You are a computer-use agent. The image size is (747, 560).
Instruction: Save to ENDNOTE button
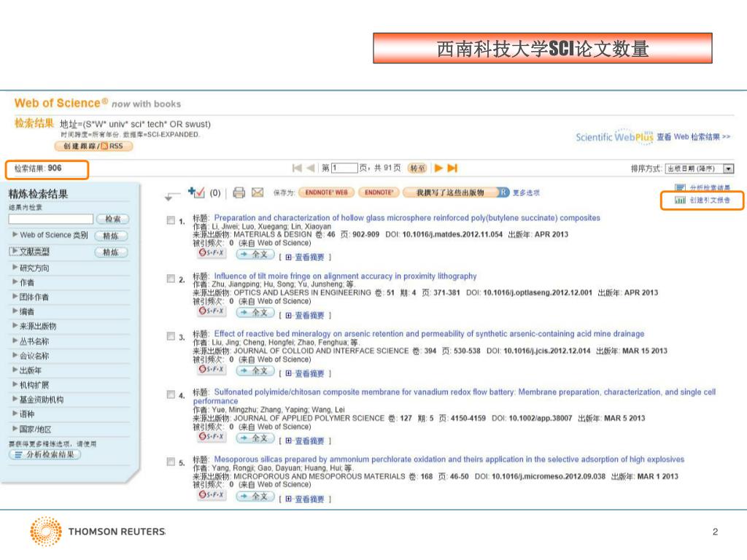pos(379,192)
